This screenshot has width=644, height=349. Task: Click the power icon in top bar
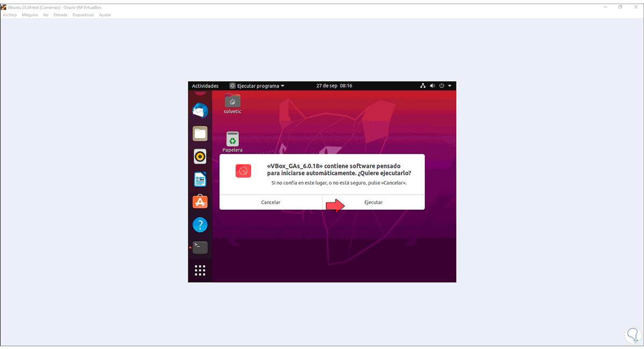[x=442, y=86]
